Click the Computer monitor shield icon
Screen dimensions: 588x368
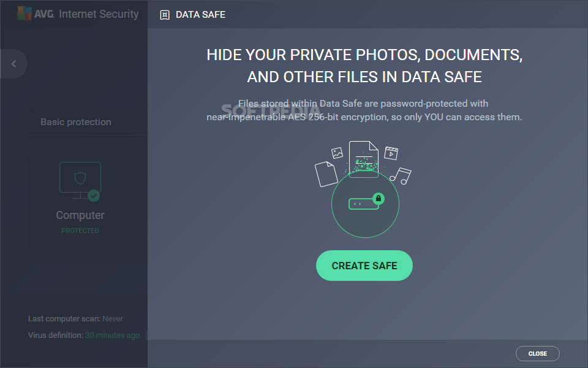pyautogui.click(x=80, y=180)
